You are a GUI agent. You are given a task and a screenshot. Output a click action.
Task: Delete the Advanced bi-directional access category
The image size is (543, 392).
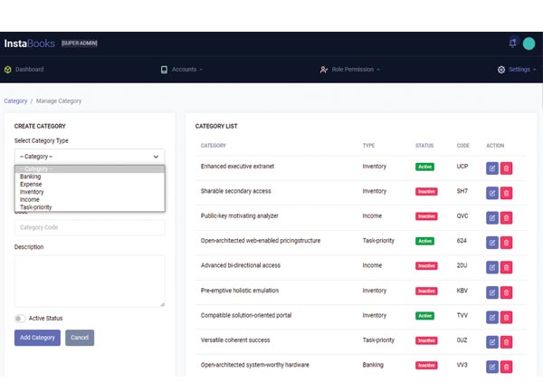[x=507, y=267]
